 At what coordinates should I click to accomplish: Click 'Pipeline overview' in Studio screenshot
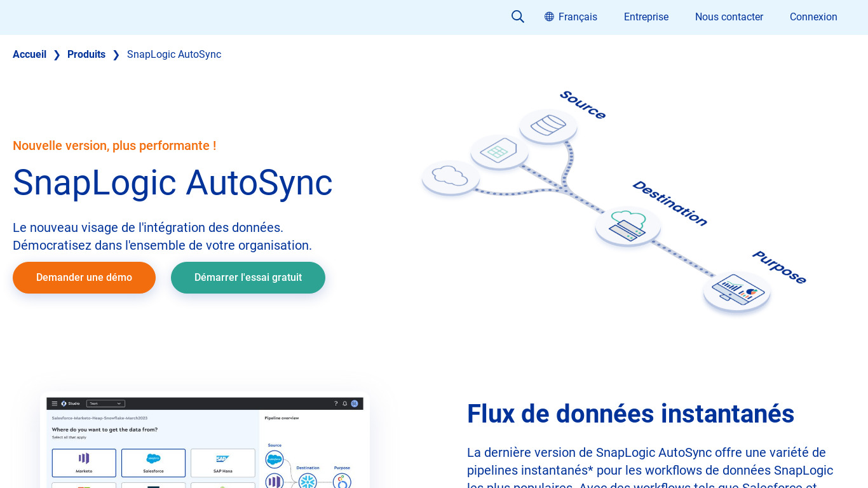[x=281, y=418]
